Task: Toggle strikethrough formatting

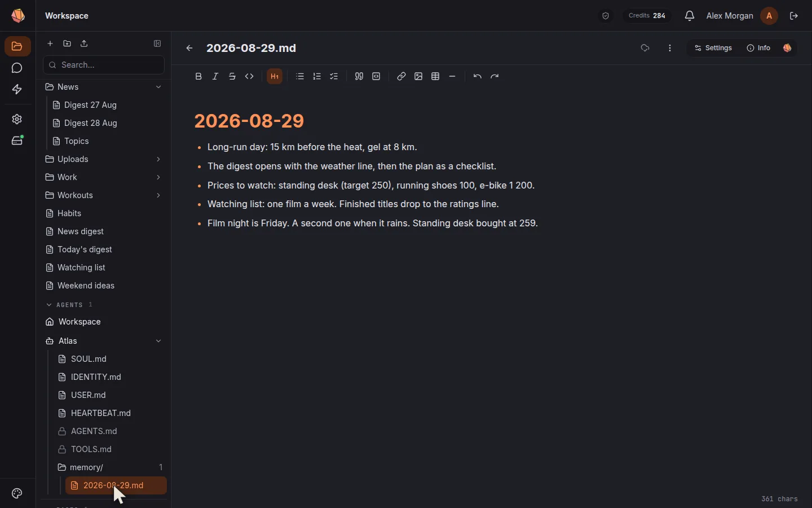Action: point(232,76)
